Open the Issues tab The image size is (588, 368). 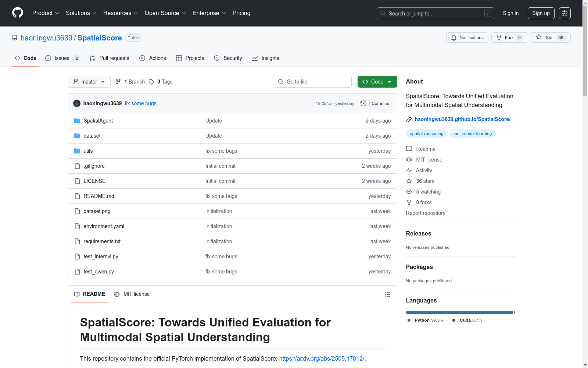coord(62,58)
